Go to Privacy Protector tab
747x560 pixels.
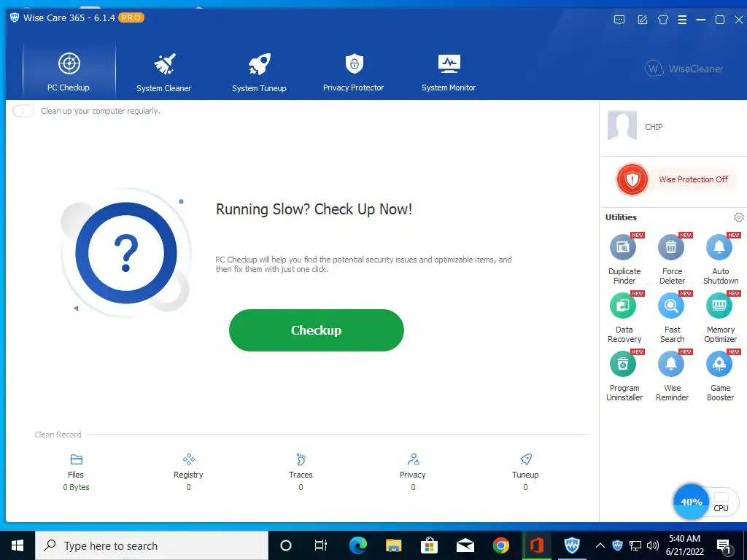[x=354, y=71]
